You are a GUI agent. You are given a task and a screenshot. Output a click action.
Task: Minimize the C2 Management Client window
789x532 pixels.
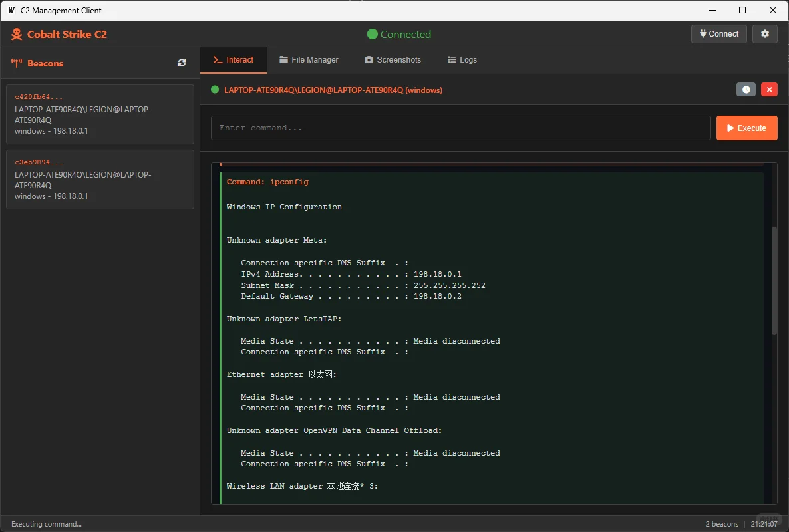pyautogui.click(x=712, y=10)
